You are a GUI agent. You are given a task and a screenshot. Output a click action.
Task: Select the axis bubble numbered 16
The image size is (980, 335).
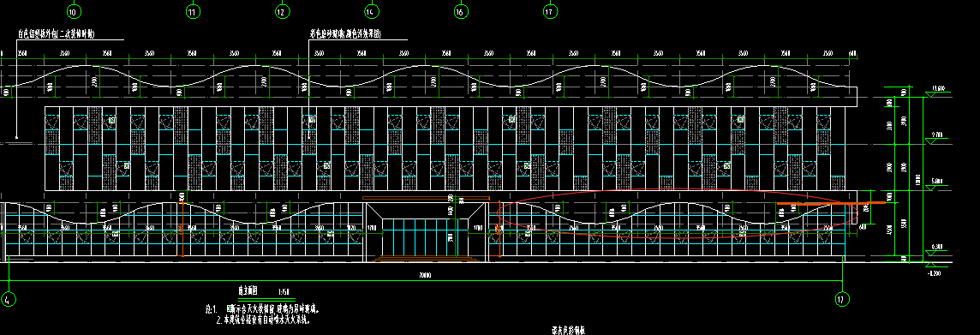[461, 11]
